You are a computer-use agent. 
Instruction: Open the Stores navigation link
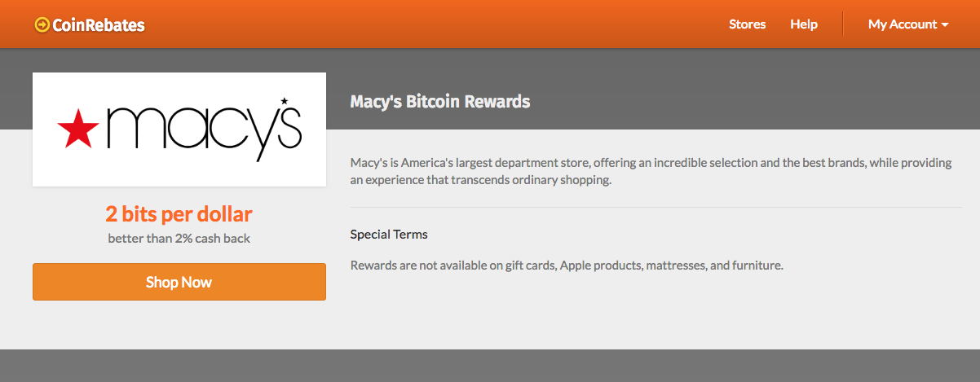(747, 24)
